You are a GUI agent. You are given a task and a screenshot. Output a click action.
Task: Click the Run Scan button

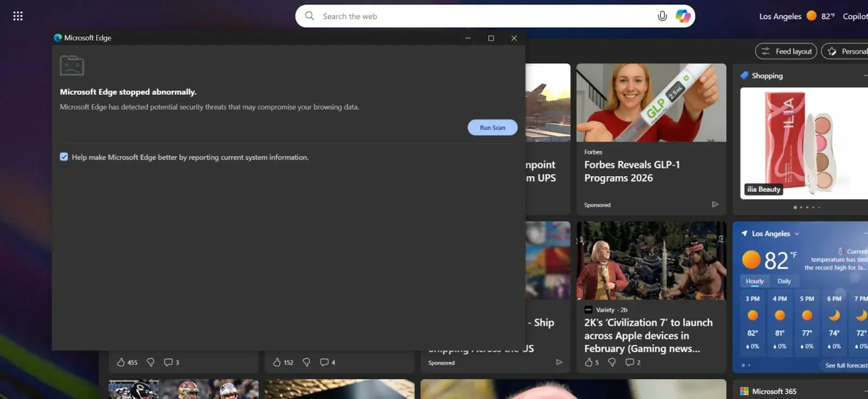pyautogui.click(x=492, y=127)
